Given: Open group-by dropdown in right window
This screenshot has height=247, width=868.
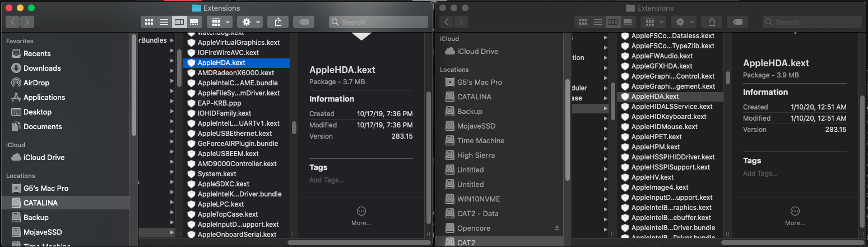Looking at the screenshot, I should pyautogui.click(x=653, y=22).
